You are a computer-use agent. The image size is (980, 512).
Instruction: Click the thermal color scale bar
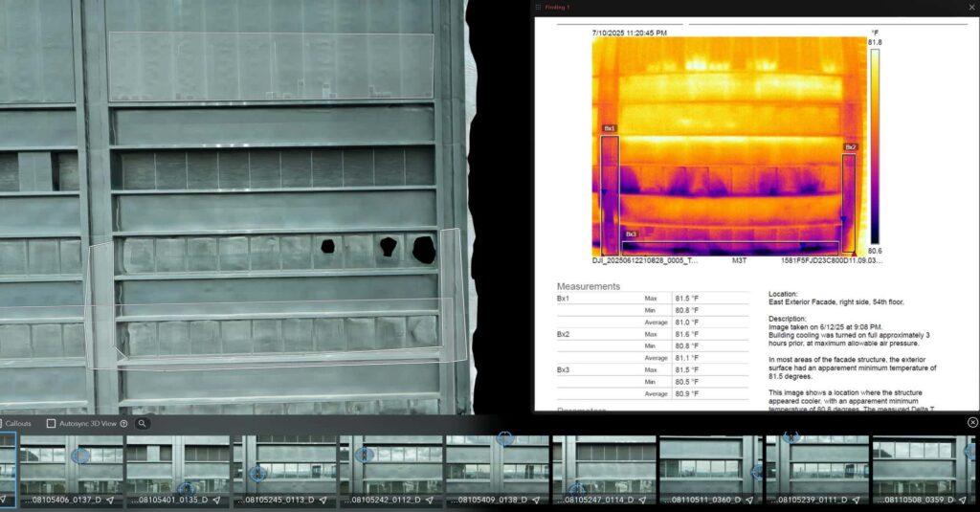tap(875, 146)
